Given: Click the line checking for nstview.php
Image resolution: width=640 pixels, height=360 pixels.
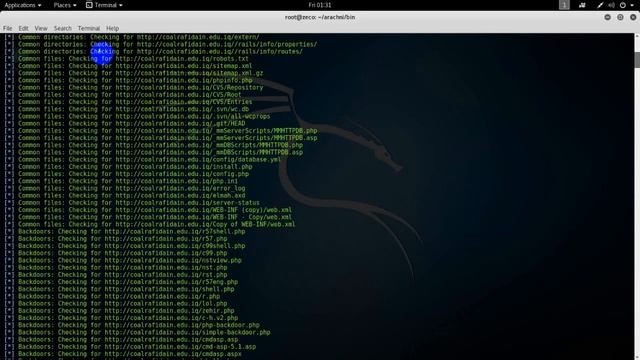Looking at the screenshot, I should pyautogui.click(x=123, y=260).
